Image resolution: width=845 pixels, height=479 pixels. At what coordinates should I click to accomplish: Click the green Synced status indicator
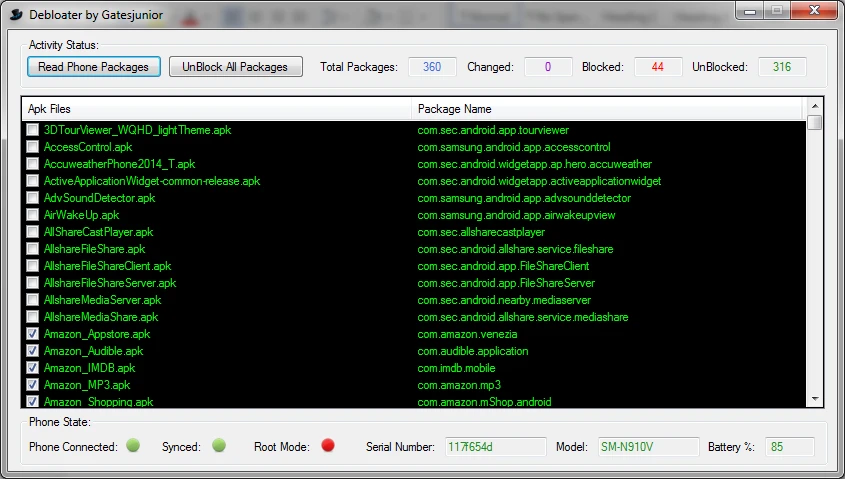coord(219,446)
